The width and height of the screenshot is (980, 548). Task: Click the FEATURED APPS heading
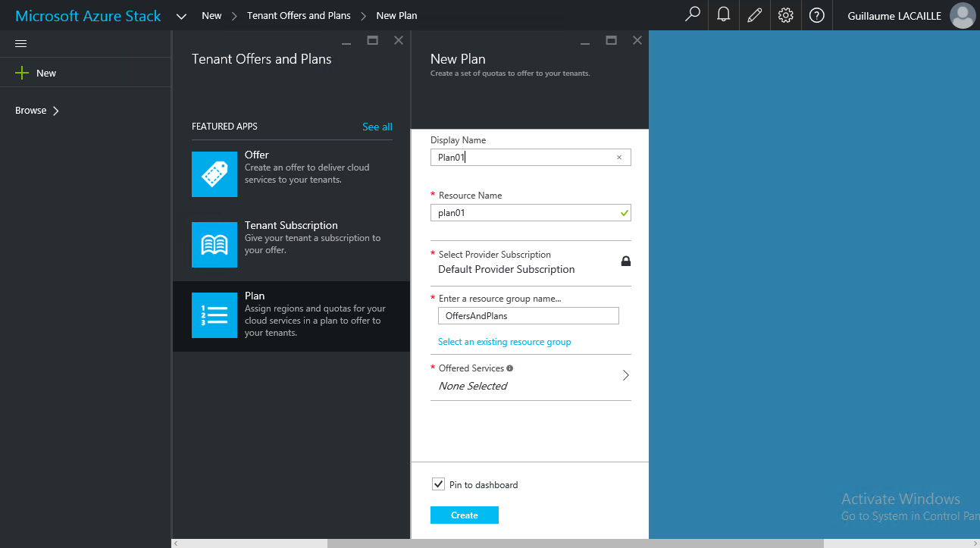224,127
